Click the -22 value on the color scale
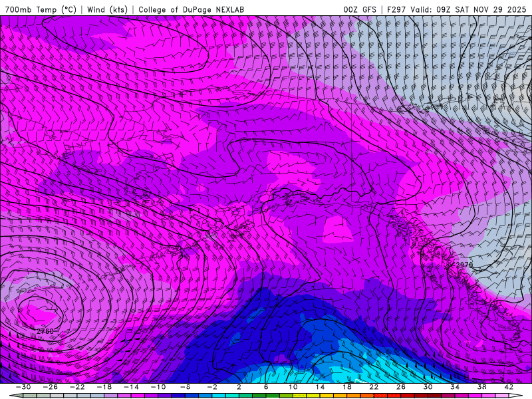The height and width of the screenshot is (399, 532). 77,387
